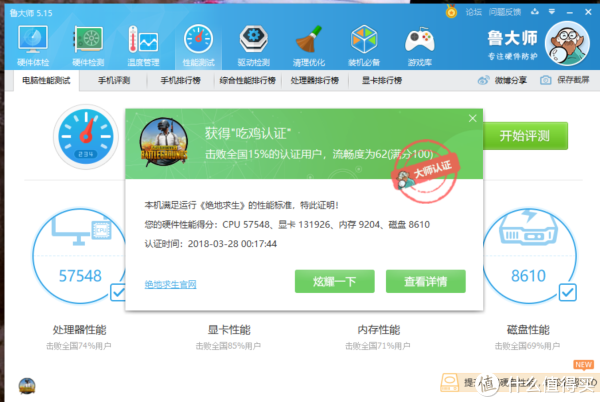
Task: Switch to 处理器排行榜 tab
Action: pos(315,80)
